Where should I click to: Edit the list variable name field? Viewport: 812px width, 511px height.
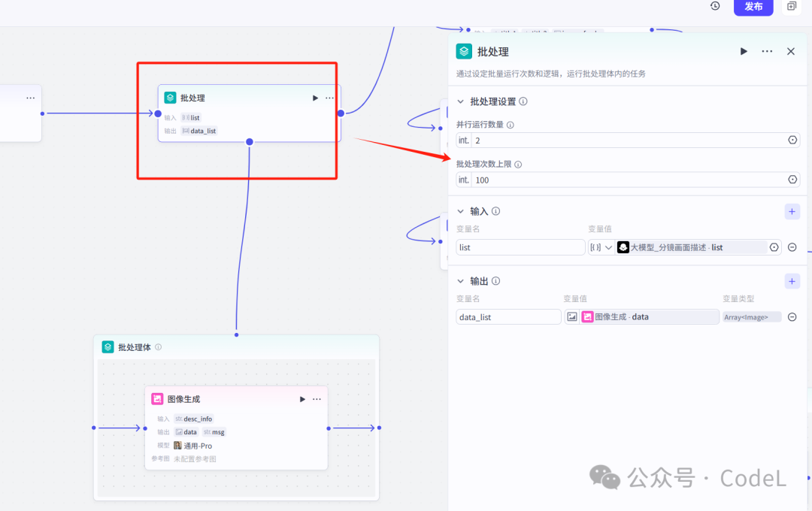coord(520,247)
